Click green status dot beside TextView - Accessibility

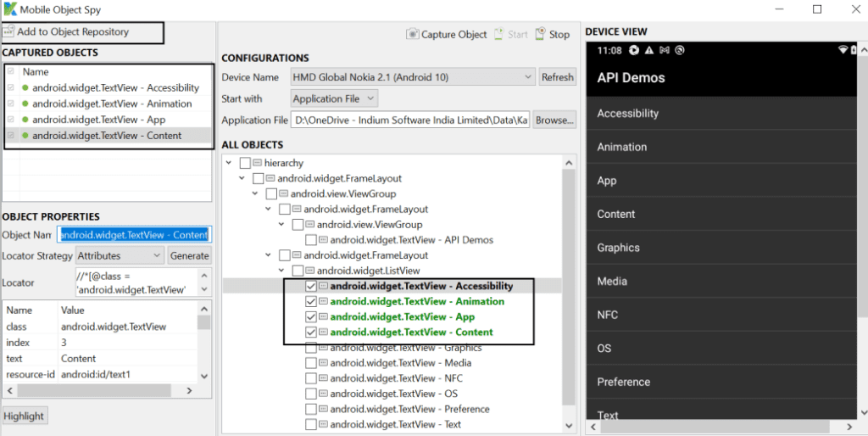click(25, 88)
